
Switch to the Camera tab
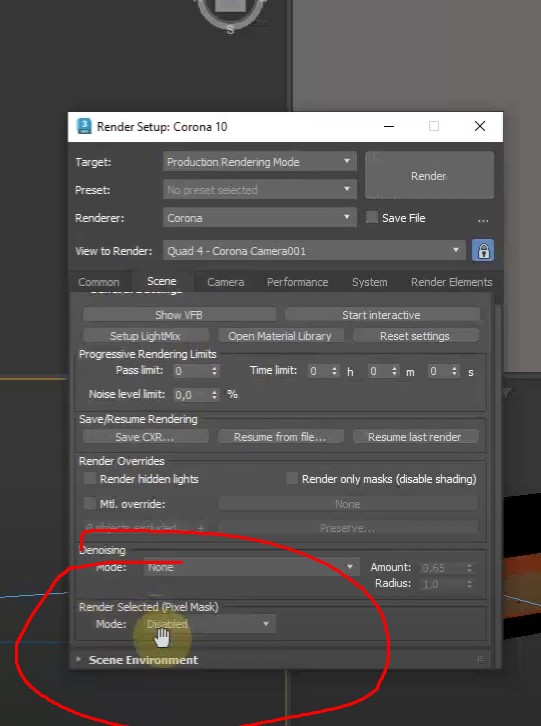[x=226, y=282]
